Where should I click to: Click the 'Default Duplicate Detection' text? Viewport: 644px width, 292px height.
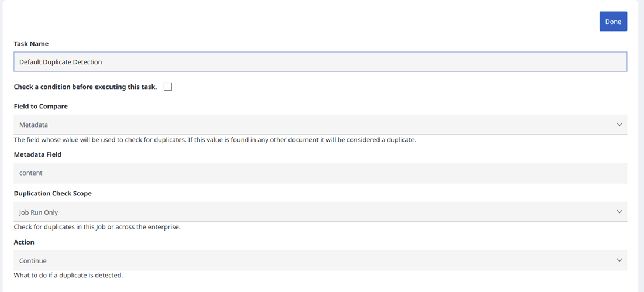coord(61,62)
